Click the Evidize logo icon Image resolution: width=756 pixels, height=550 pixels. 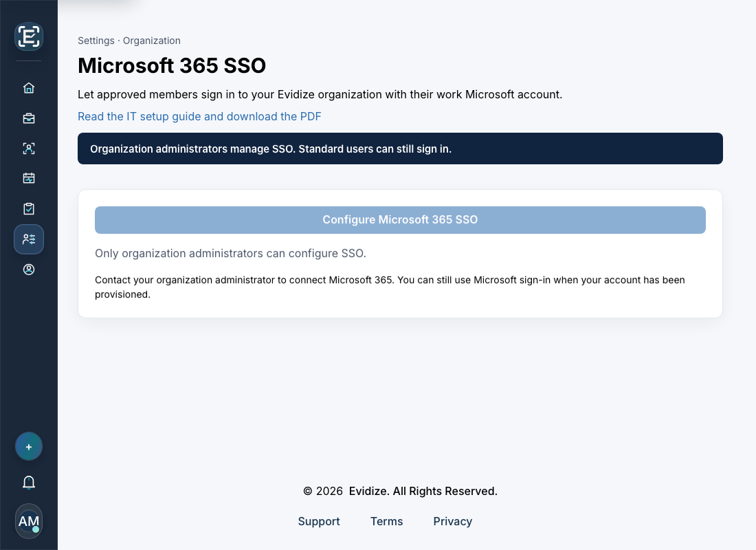tap(29, 36)
